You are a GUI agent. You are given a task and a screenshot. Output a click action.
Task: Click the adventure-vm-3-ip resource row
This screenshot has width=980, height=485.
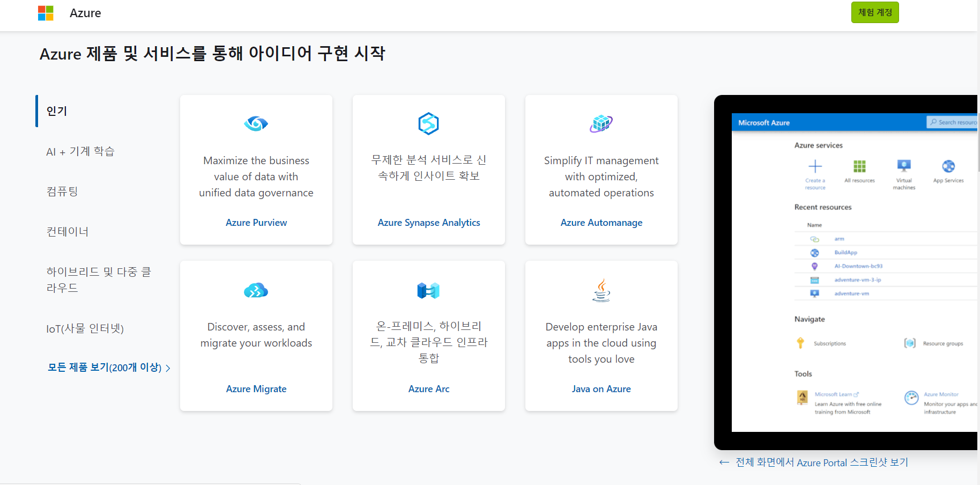tap(886, 280)
